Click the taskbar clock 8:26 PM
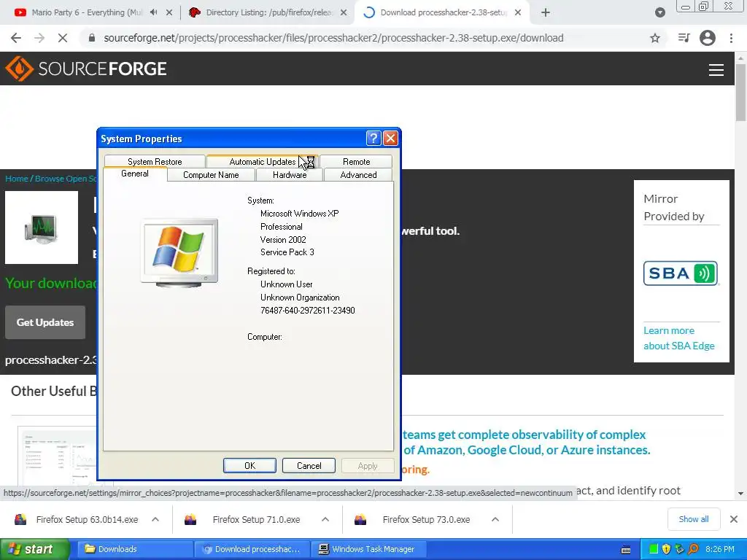Screen dimensions: 747x560 720,549
